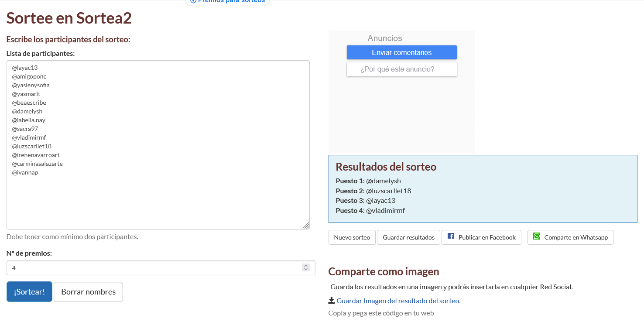This screenshot has height=322, width=644.
Task: Click the Escribe los participantes del sorteo heading
Action: 69,40
